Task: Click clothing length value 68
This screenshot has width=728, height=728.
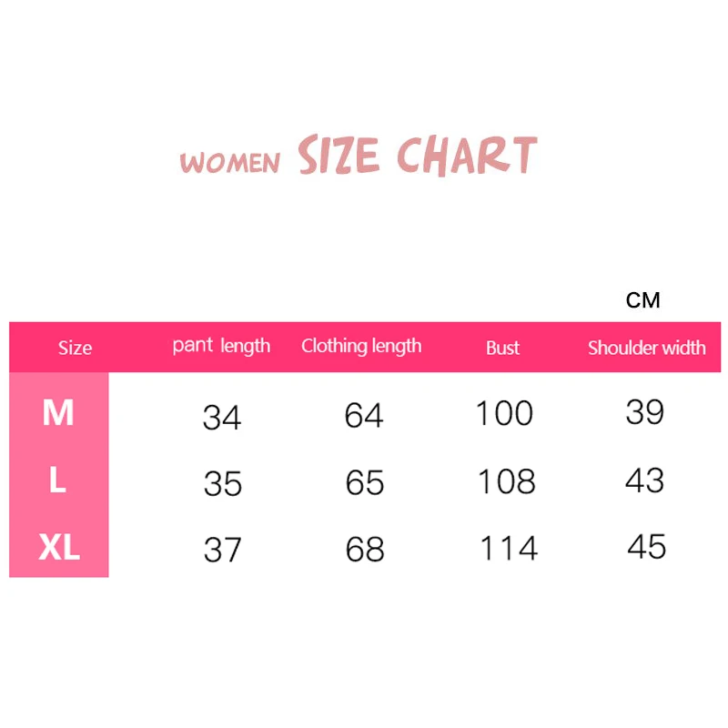Action: [365, 550]
